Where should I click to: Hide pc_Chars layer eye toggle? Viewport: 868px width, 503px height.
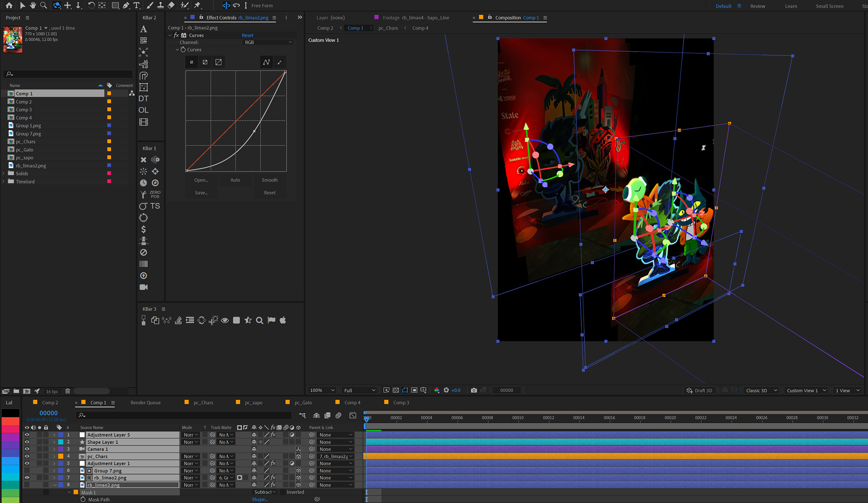[x=27, y=456]
